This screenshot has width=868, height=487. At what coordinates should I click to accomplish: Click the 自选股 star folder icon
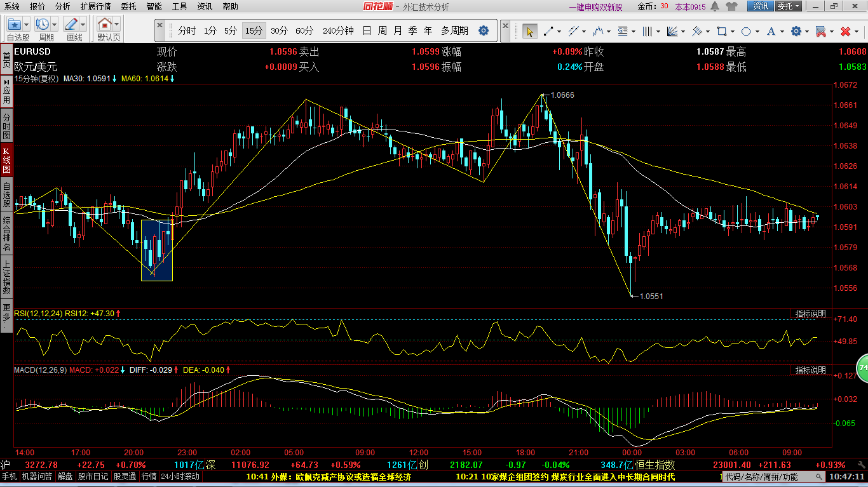[x=15, y=24]
